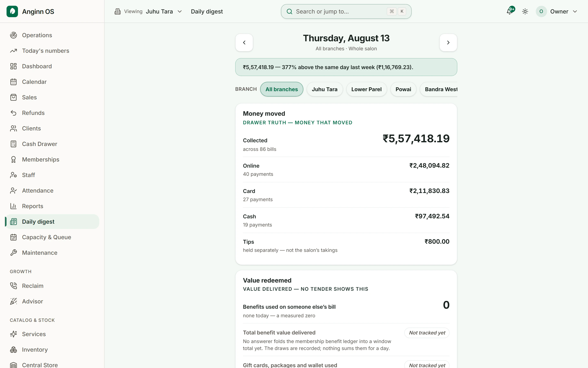Click the Reclaim phone icon
The height and width of the screenshot is (368, 588).
[x=14, y=286]
